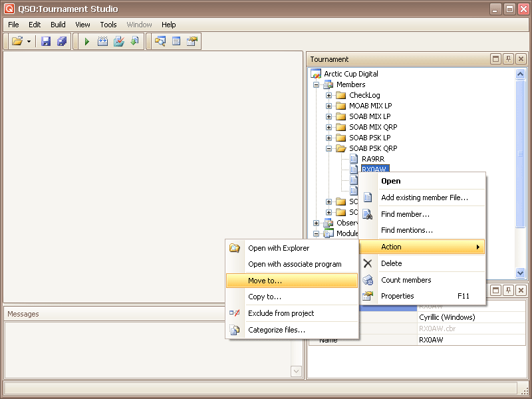
Task: Click the Save All toolbar icon
Action: tap(62, 41)
